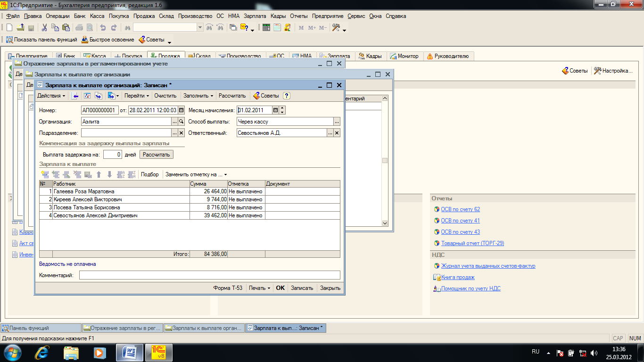Click Рассчитать button next to дней
Viewport: 644px width, 362px height.
tap(157, 155)
